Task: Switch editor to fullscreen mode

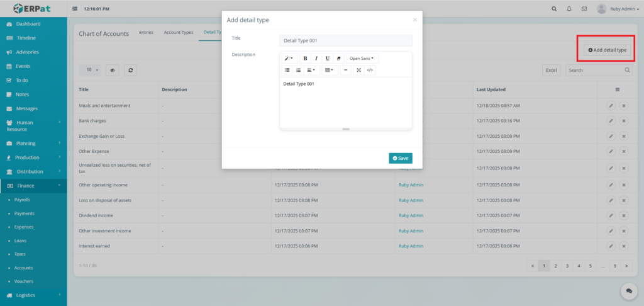Action: click(x=358, y=70)
